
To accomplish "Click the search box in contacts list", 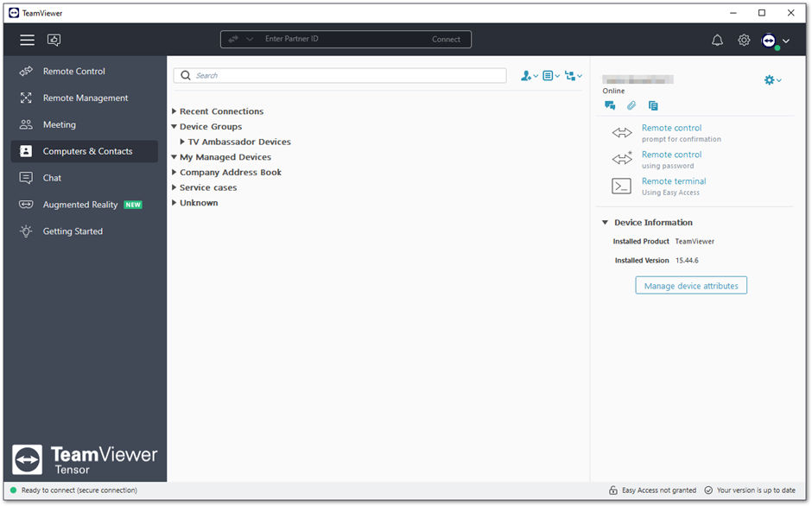I will [339, 76].
